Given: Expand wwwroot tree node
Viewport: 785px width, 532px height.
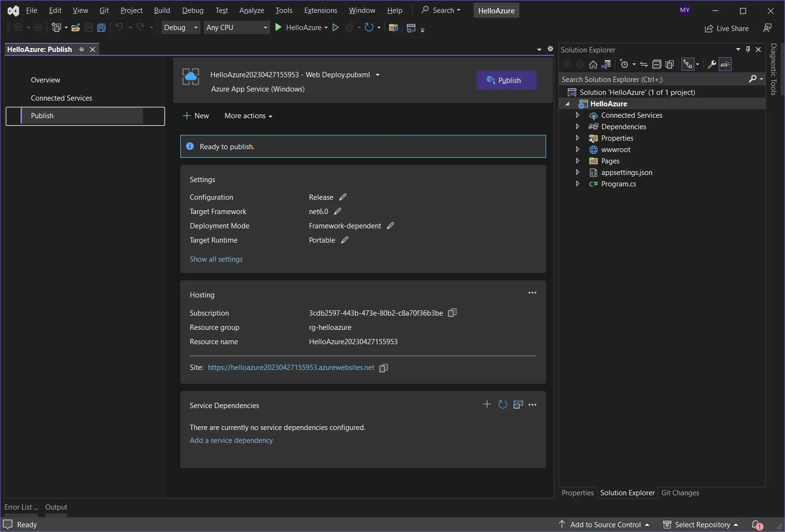Looking at the screenshot, I should coord(577,149).
